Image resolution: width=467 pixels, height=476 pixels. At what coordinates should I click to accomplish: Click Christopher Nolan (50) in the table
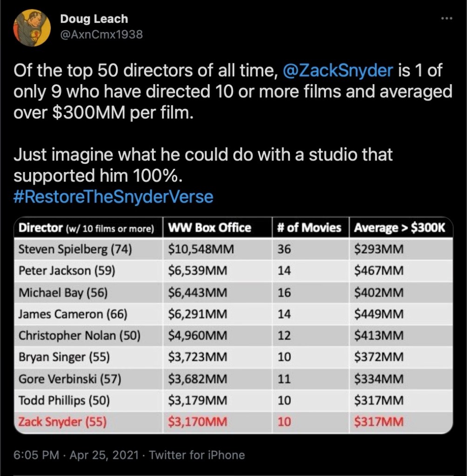pyautogui.click(x=79, y=335)
